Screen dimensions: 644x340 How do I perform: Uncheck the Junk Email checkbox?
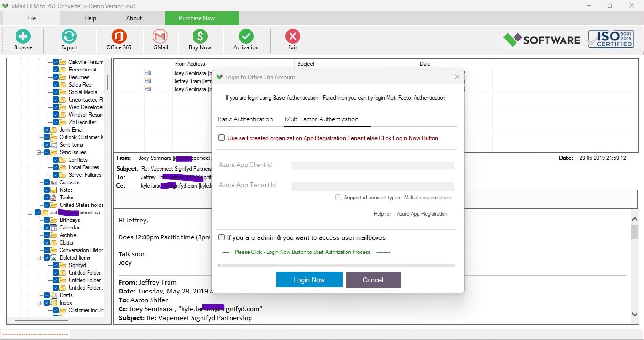47,130
